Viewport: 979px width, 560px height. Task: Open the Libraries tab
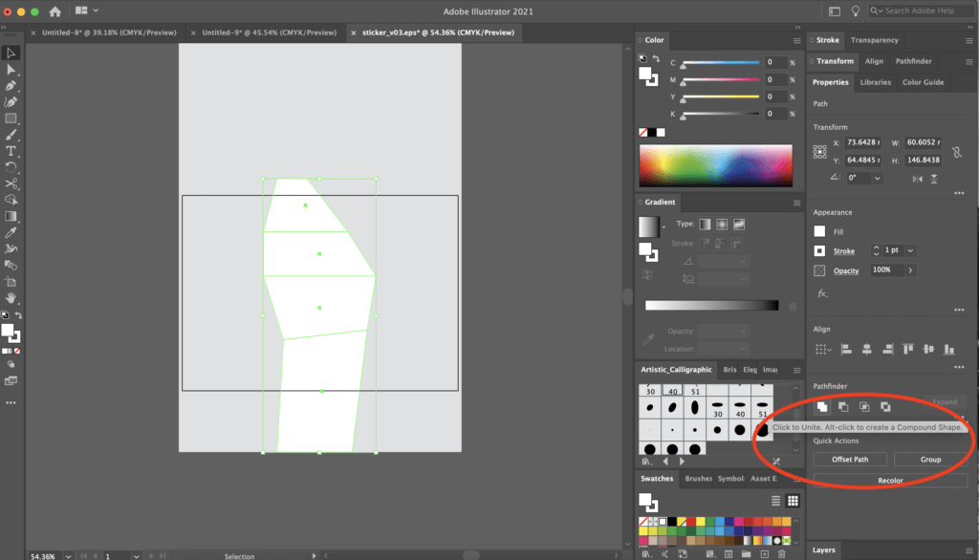click(x=876, y=82)
